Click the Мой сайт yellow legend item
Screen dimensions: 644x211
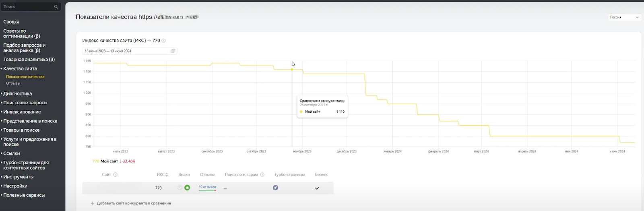coord(109,161)
